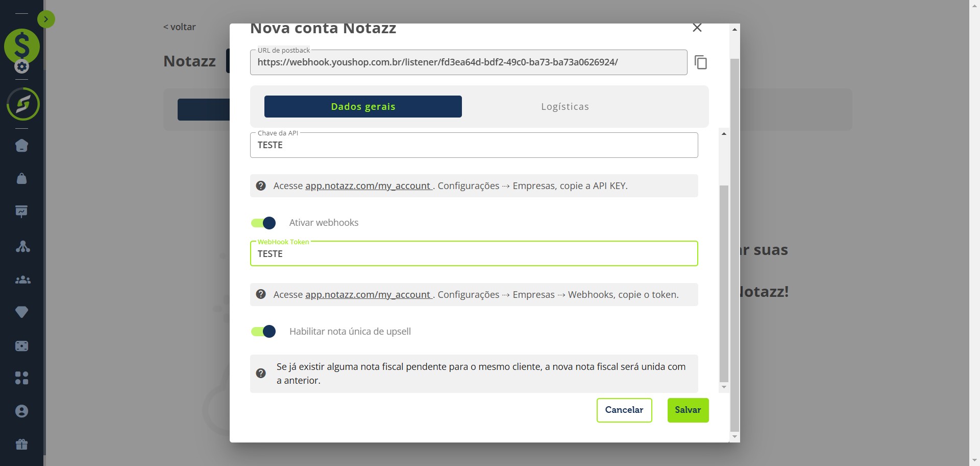Click the help icon beside Webhooks token instructions

point(261,295)
